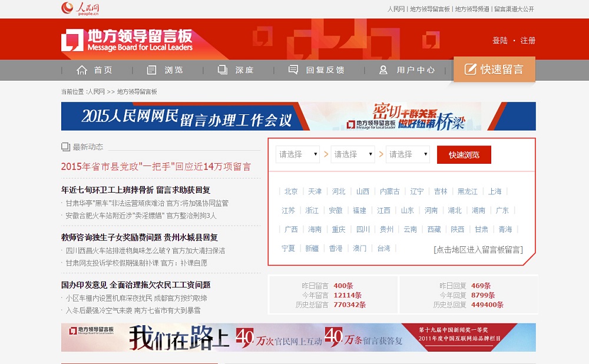Select 重庆 in the region list
589x364 pixels.
coord(339,229)
